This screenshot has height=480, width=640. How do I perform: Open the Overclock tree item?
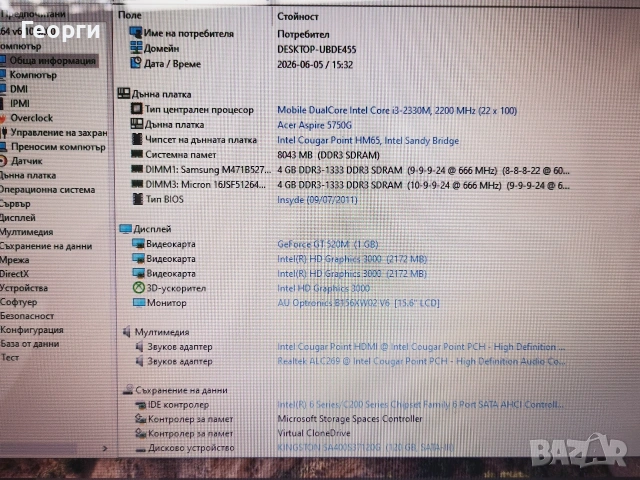coord(31,118)
